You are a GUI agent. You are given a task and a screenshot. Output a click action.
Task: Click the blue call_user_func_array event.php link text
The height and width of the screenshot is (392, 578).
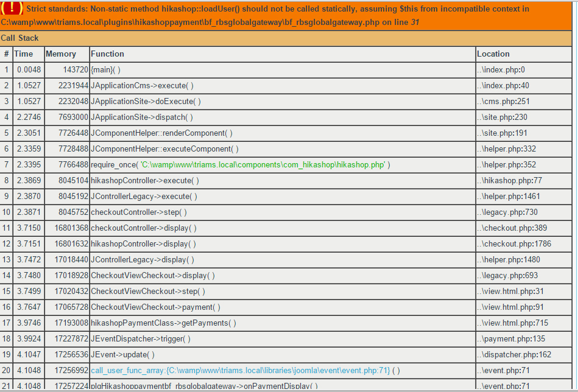[240, 371]
